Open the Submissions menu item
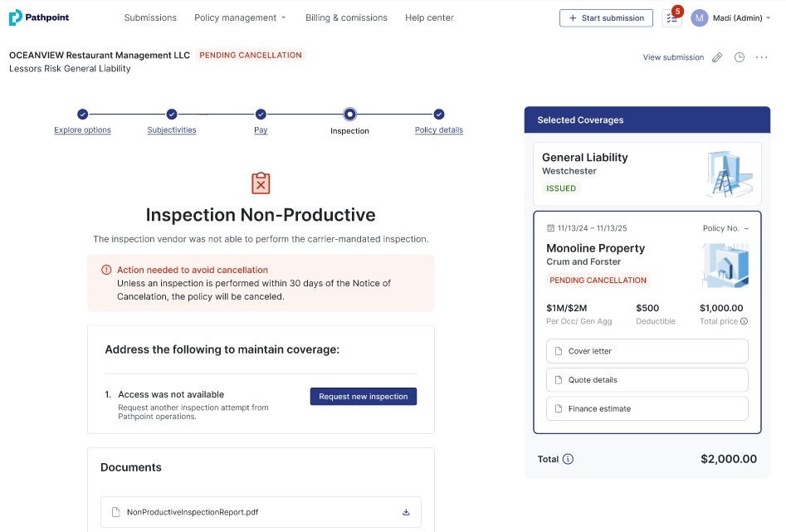Viewport: 786px width, 532px height. [x=150, y=17]
